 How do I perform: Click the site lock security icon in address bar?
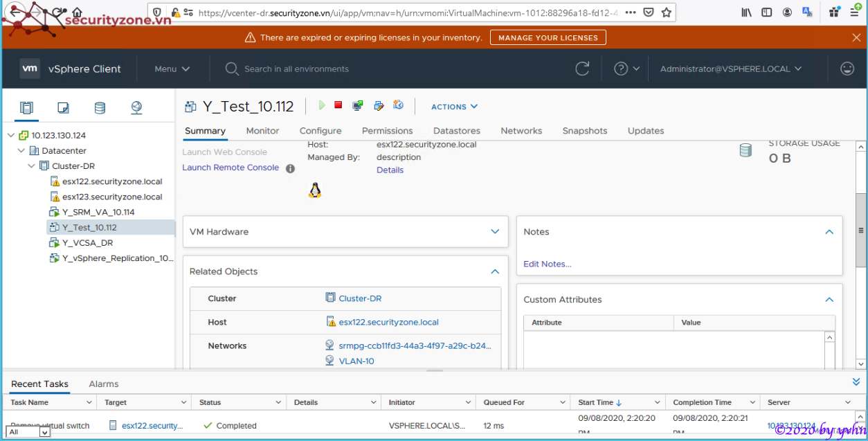tap(176, 12)
